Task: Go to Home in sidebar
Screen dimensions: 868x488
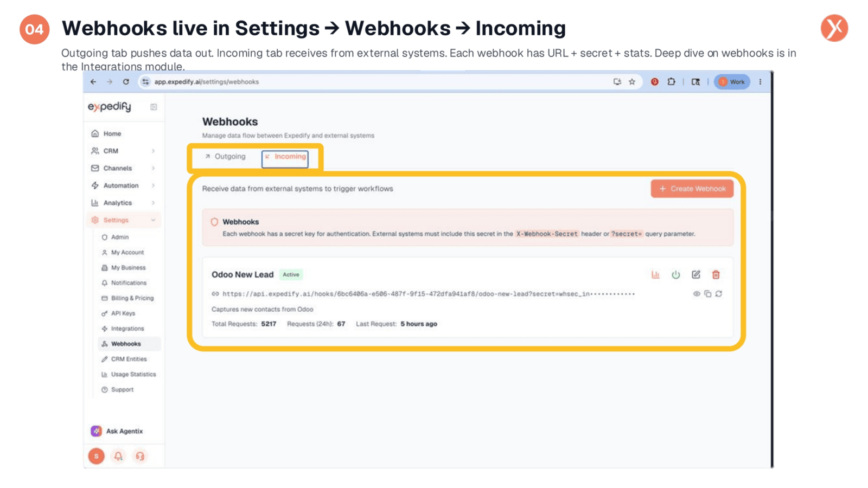Action: coord(112,133)
